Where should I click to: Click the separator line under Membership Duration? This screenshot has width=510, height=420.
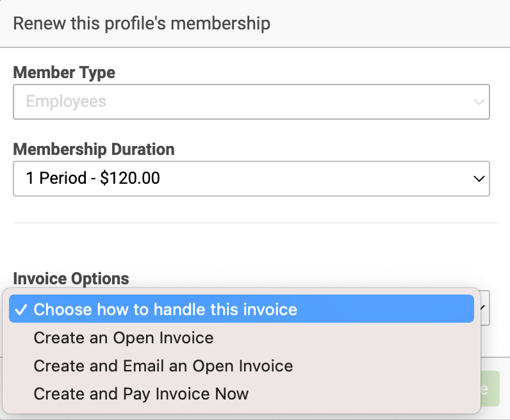256,223
